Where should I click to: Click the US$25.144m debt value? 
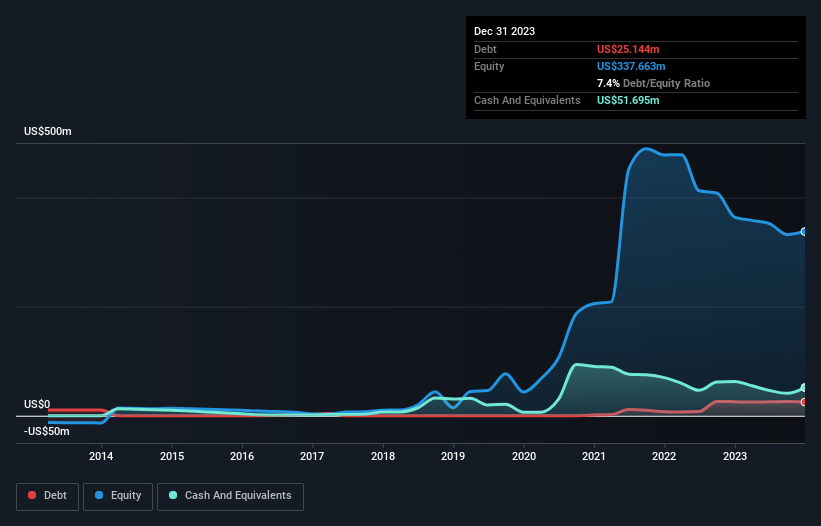(x=628, y=49)
